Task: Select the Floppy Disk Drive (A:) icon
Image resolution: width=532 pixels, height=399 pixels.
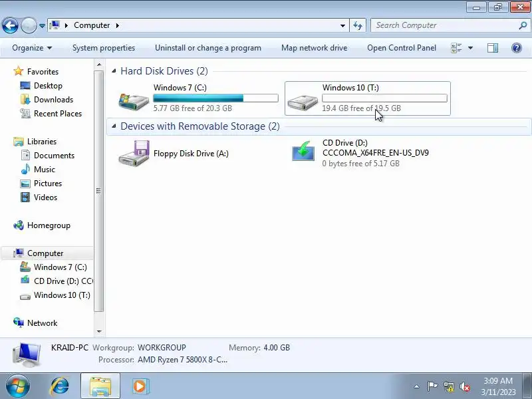Action: [134, 154]
